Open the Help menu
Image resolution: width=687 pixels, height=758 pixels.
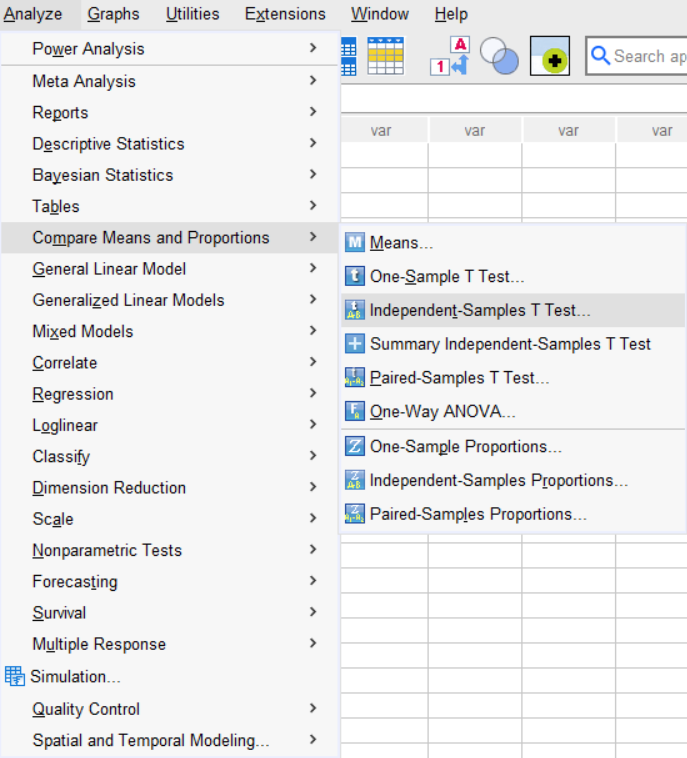click(451, 14)
